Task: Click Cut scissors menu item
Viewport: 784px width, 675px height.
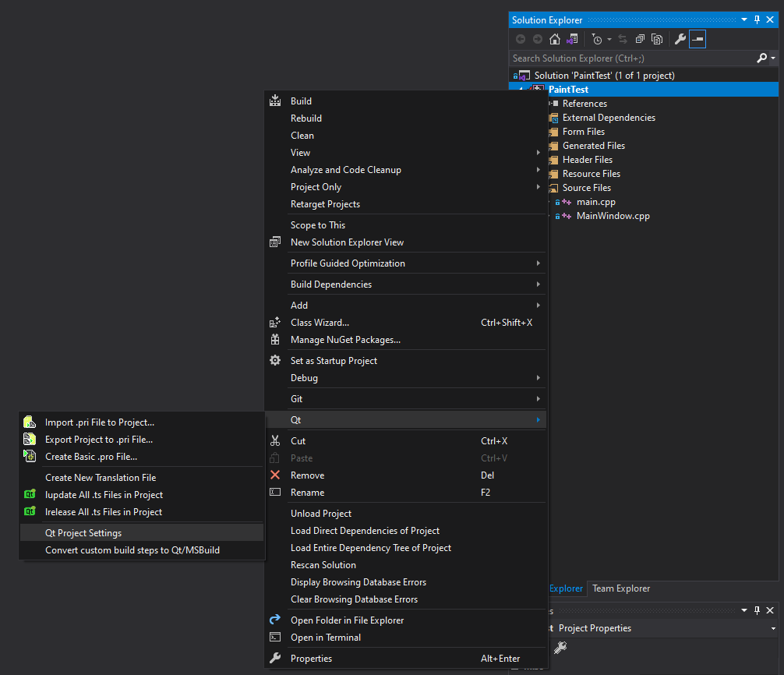Action: tap(406, 441)
